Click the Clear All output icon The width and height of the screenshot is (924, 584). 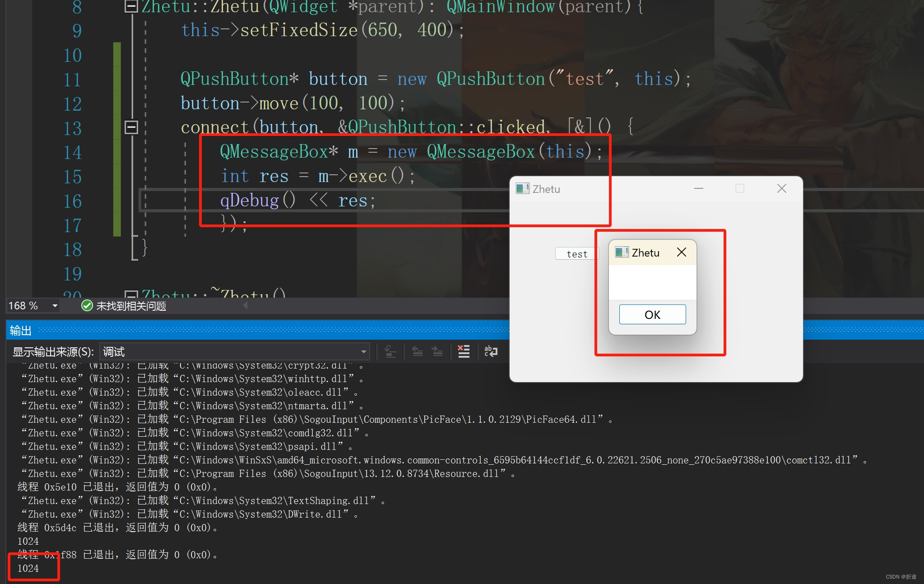click(x=464, y=351)
